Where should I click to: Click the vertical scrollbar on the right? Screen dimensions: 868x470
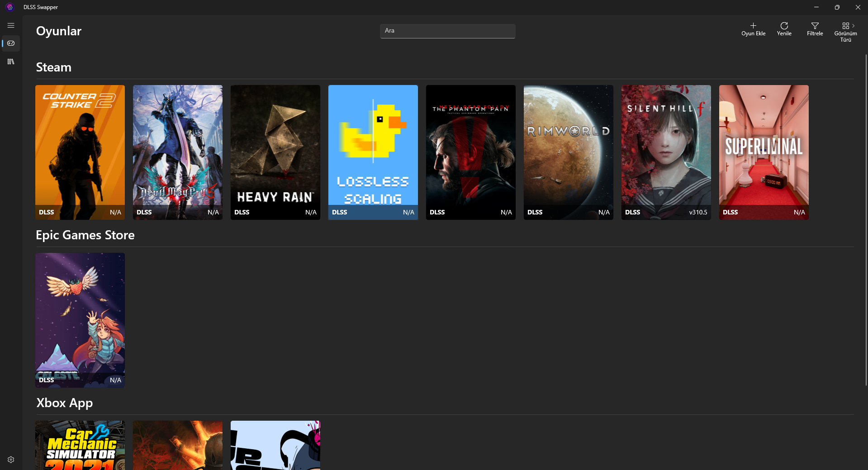pyautogui.click(x=866, y=219)
